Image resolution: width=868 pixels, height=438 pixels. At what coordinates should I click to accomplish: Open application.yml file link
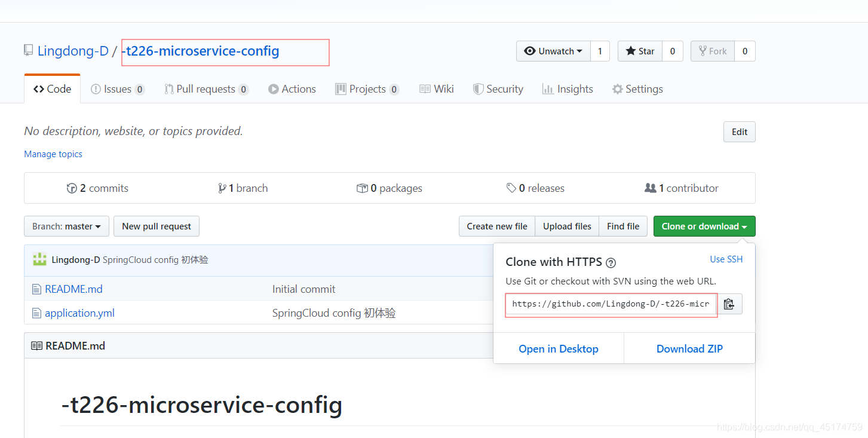coord(79,313)
